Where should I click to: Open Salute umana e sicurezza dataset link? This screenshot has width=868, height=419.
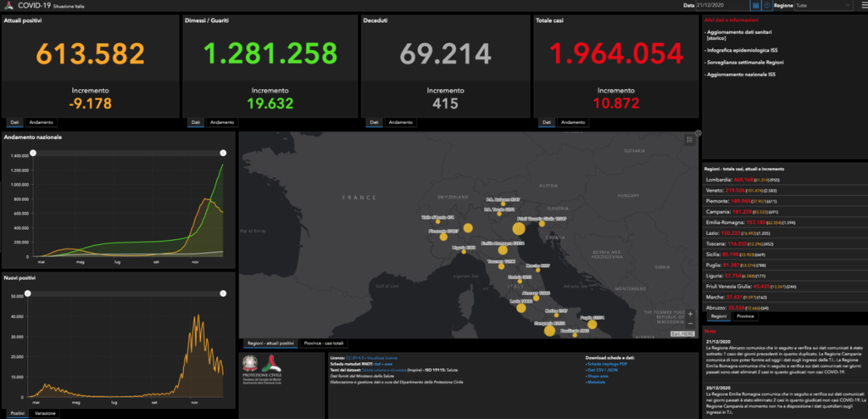point(386,370)
